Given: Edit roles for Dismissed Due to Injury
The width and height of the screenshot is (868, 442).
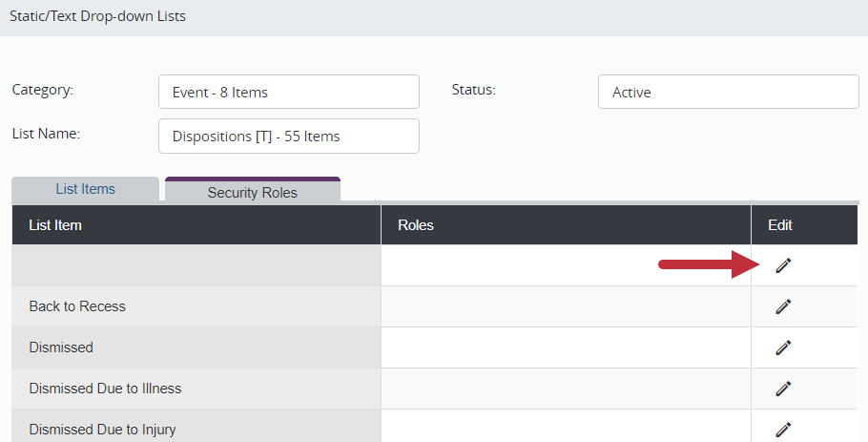Looking at the screenshot, I should [x=783, y=430].
